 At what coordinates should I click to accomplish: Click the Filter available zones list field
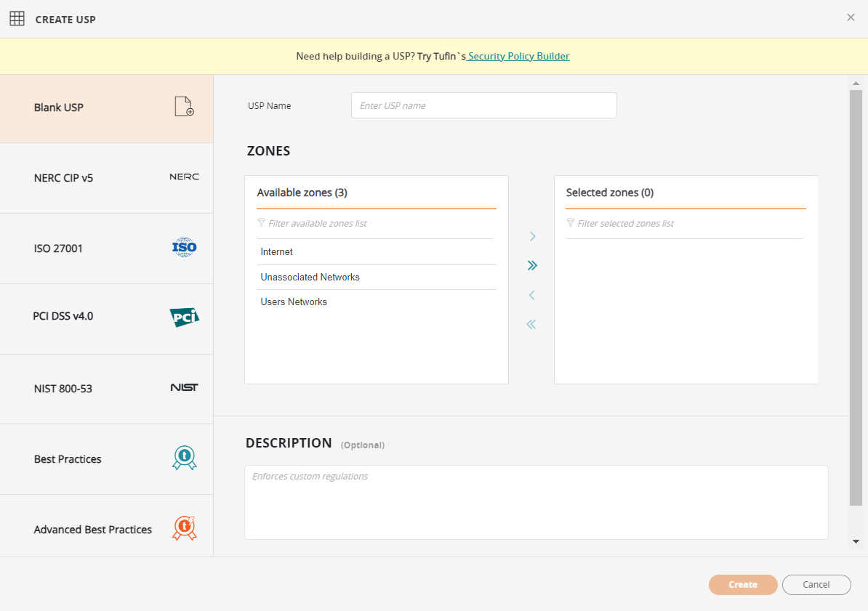tap(378, 224)
